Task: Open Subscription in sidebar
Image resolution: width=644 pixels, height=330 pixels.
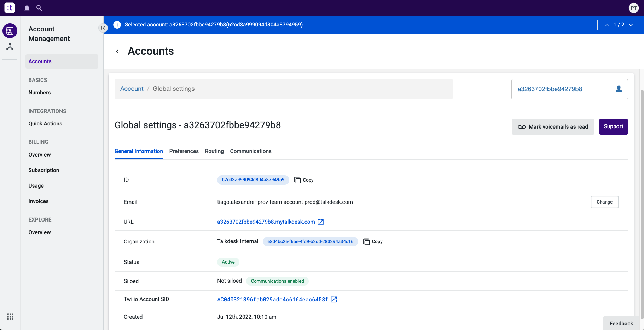Action: tap(44, 170)
